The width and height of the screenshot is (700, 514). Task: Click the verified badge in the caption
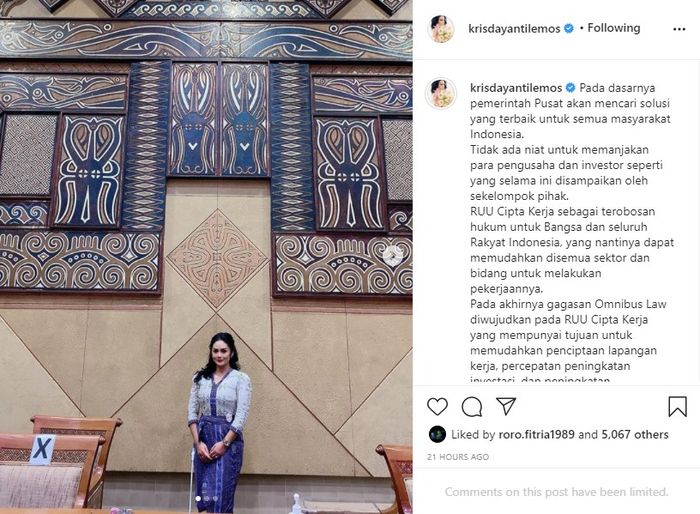point(571,88)
